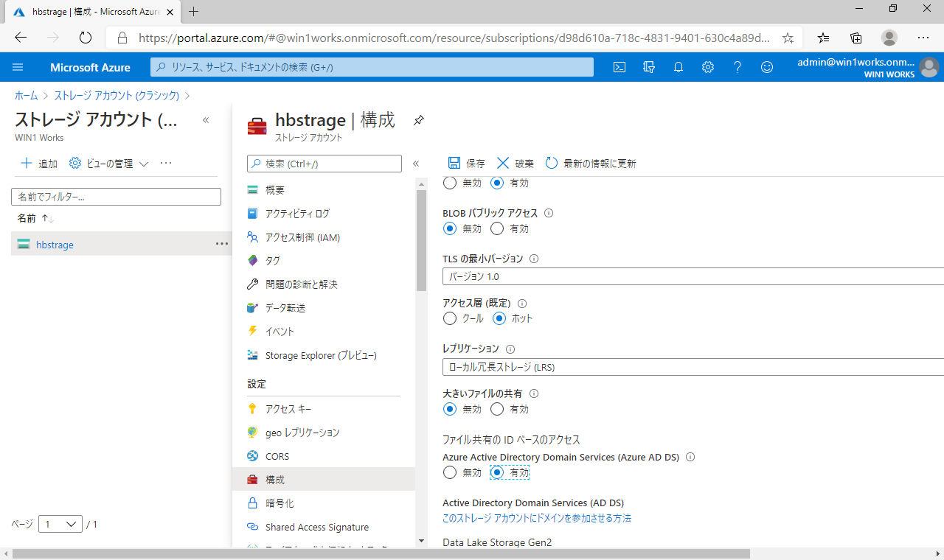Viewport: 944px width, 560px height.
Task: Add this page to favorites star
Action: coord(788,38)
